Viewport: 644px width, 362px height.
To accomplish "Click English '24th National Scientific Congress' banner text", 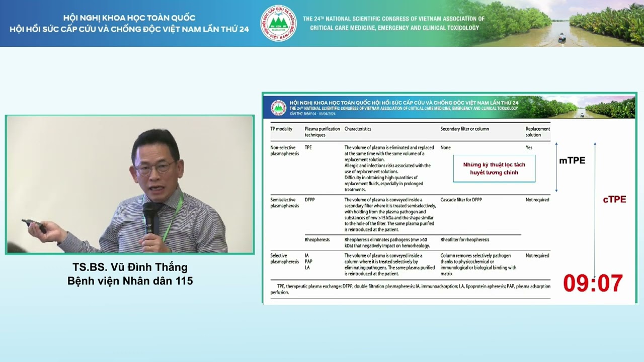I will (393, 23).
